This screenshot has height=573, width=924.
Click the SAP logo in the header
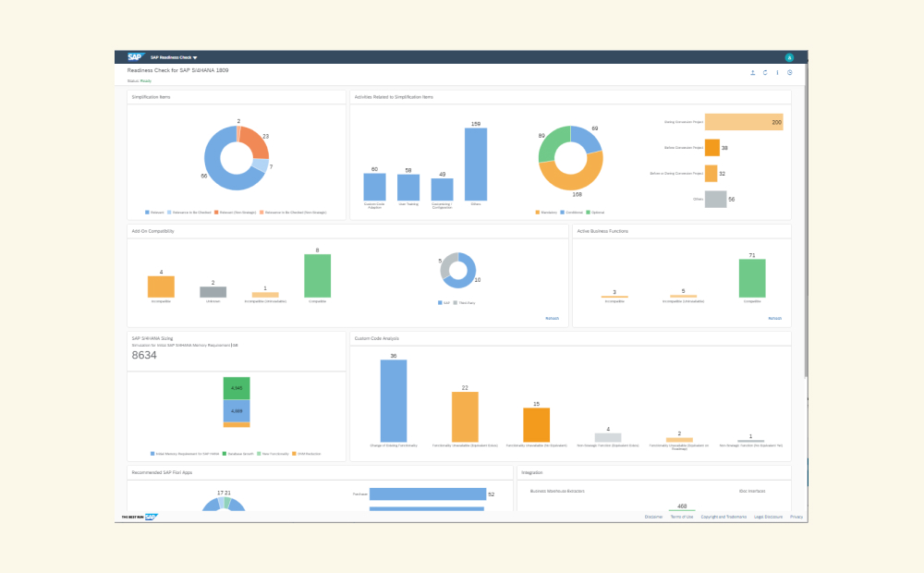pyautogui.click(x=135, y=57)
